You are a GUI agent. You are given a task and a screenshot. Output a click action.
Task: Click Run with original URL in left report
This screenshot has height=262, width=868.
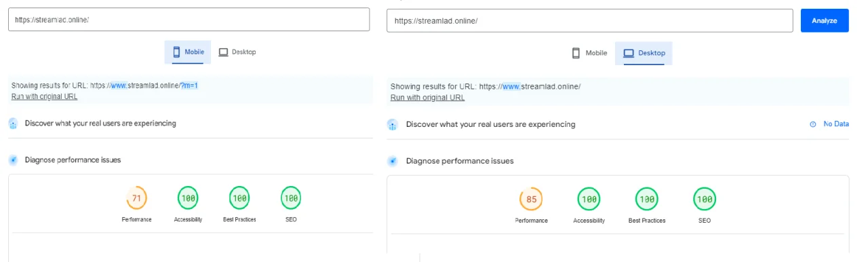point(44,96)
